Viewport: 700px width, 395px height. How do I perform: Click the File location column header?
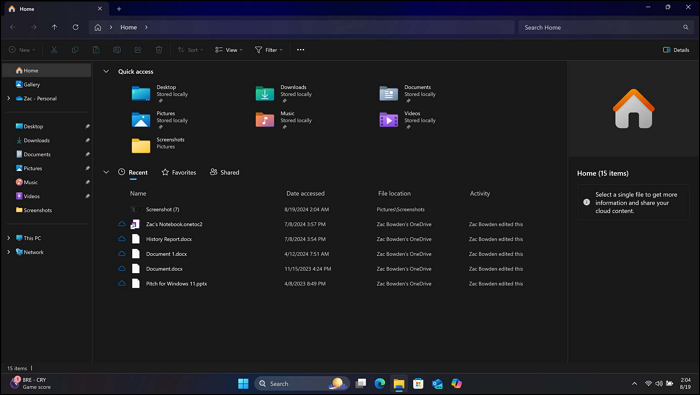tap(394, 193)
